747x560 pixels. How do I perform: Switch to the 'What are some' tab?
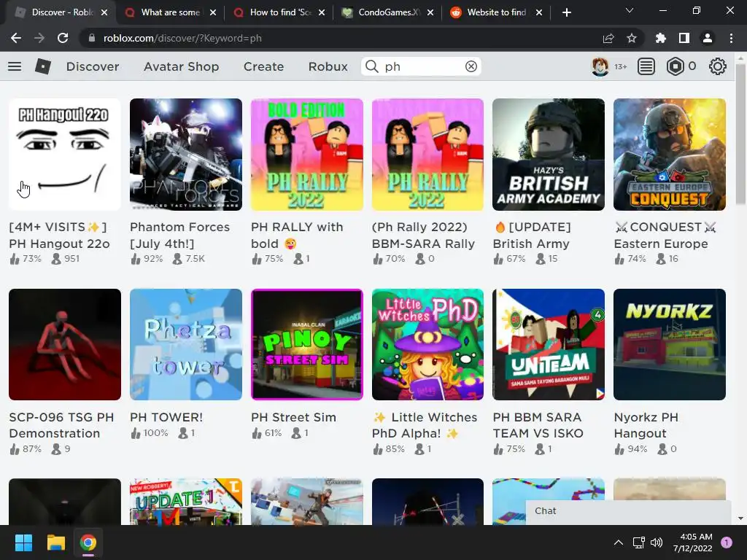[170, 12]
